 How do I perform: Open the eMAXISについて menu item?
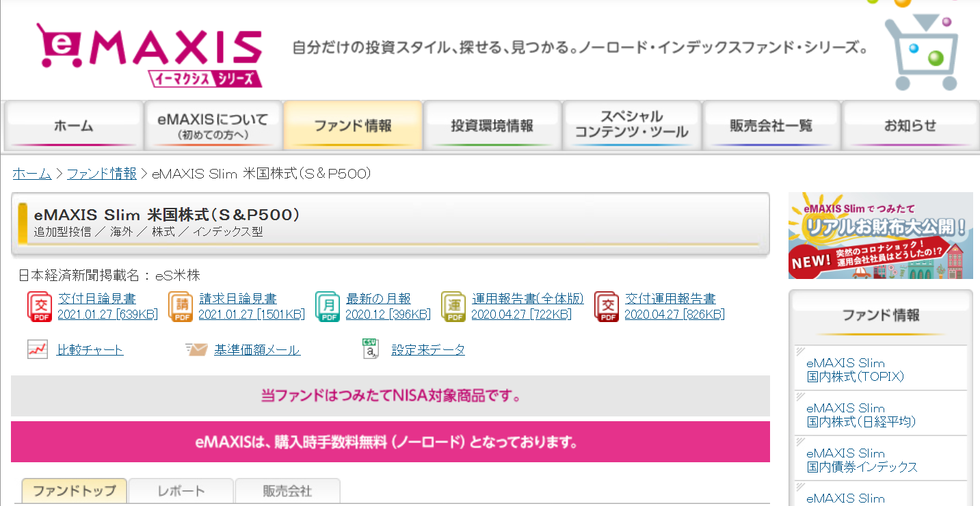tap(213, 126)
